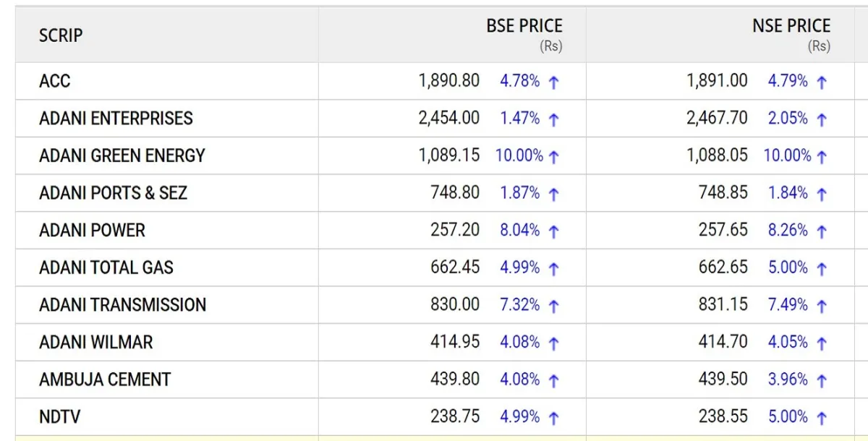Open the ADANI TOTAL GAS scrip
The width and height of the screenshot is (868, 441).
point(106,267)
